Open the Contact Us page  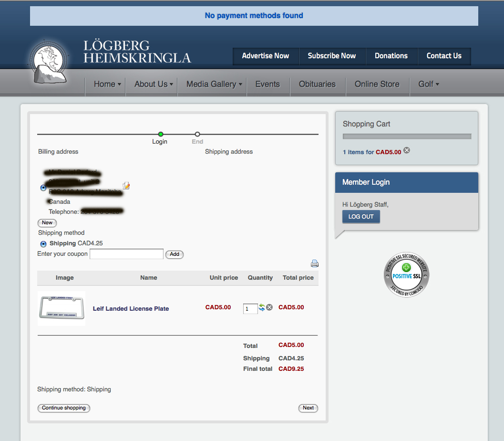[x=444, y=56]
